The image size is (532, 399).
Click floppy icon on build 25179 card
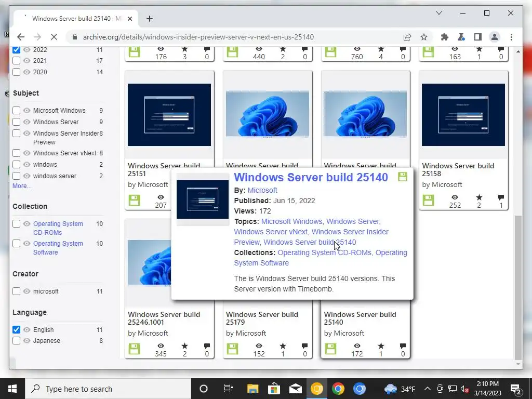point(232,349)
